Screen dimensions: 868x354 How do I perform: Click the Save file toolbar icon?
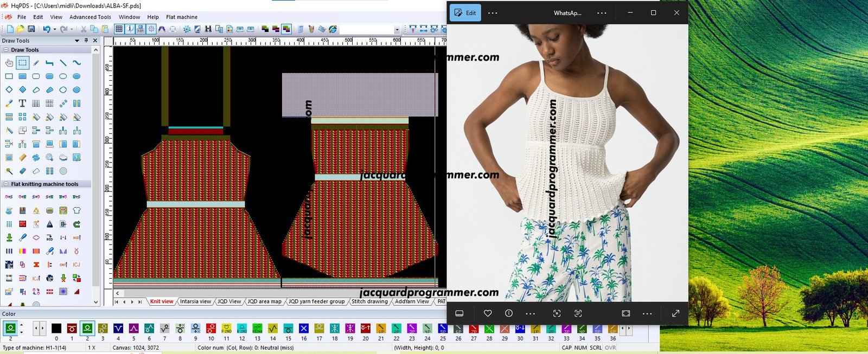[x=31, y=29]
